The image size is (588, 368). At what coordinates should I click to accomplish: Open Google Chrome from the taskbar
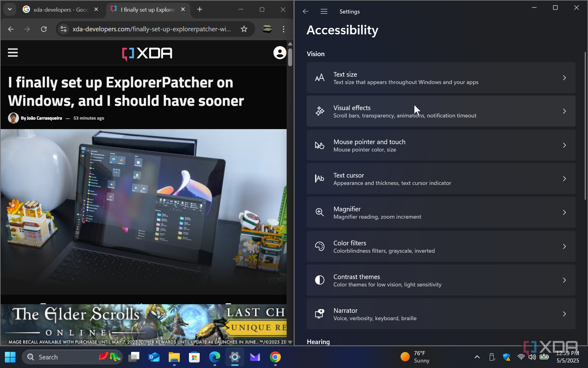tap(275, 357)
